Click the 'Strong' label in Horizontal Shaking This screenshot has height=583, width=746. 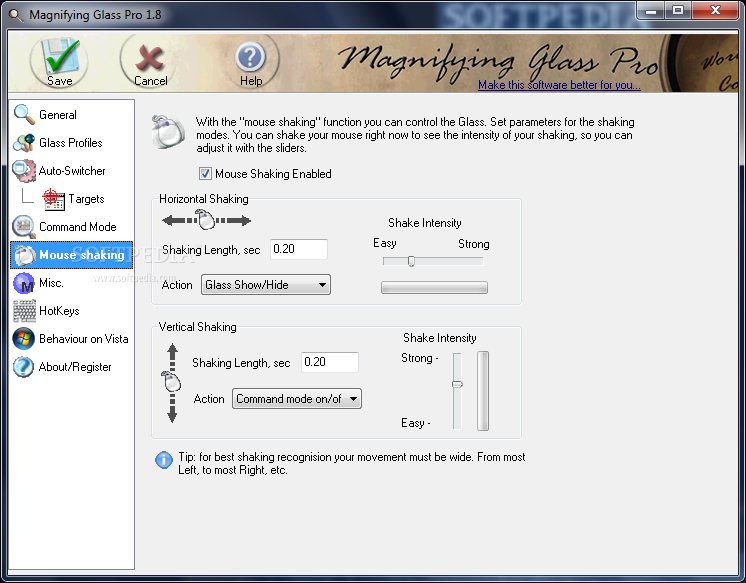[473, 244]
